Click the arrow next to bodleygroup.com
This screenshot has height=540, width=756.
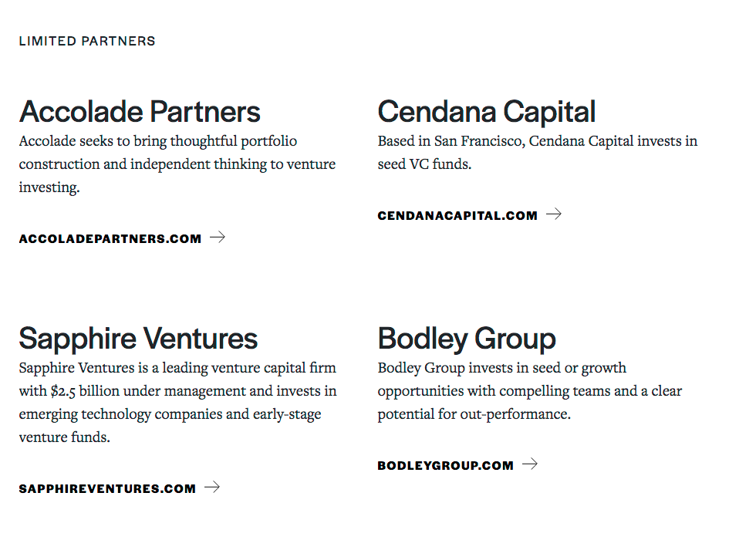click(x=530, y=464)
